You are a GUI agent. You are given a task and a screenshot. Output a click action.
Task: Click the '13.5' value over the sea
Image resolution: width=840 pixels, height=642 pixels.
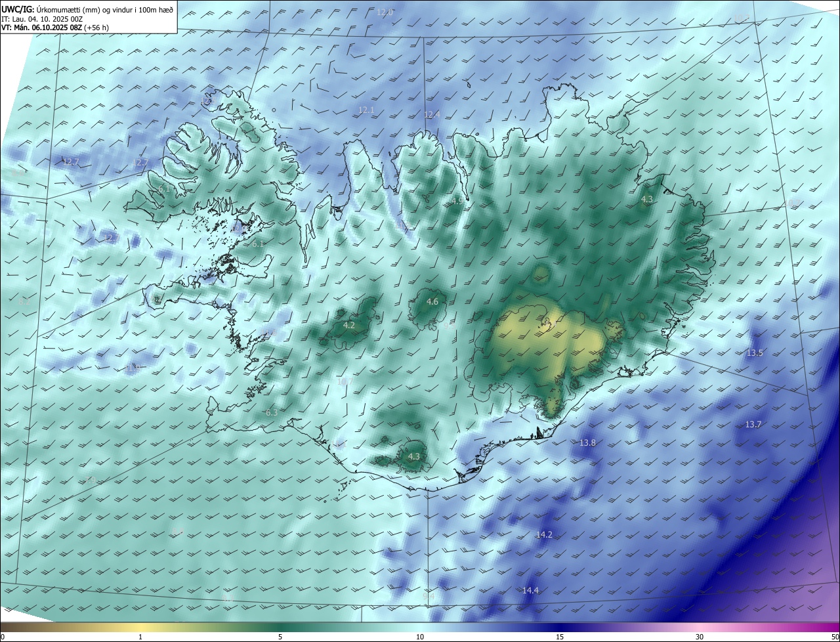tap(755, 353)
